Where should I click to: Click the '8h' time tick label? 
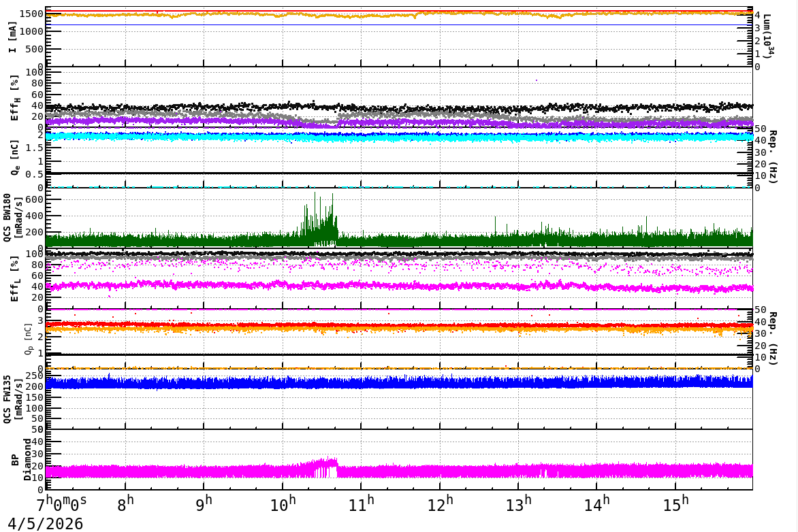click(126, 504)
